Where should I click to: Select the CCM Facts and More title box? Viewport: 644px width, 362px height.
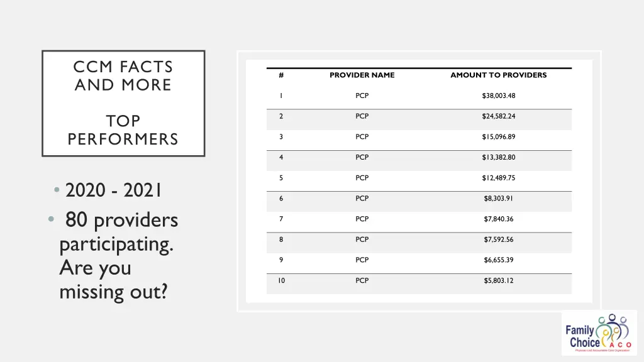pos(123,103)
